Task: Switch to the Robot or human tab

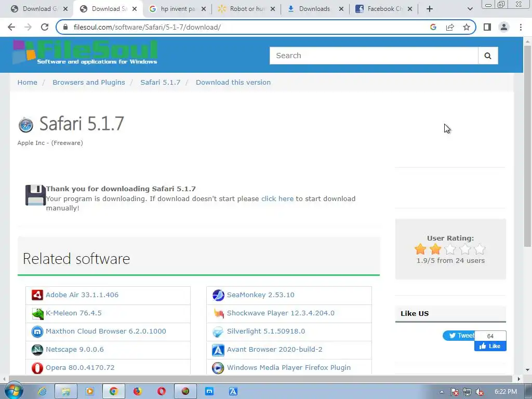Action: click(246, 9)
